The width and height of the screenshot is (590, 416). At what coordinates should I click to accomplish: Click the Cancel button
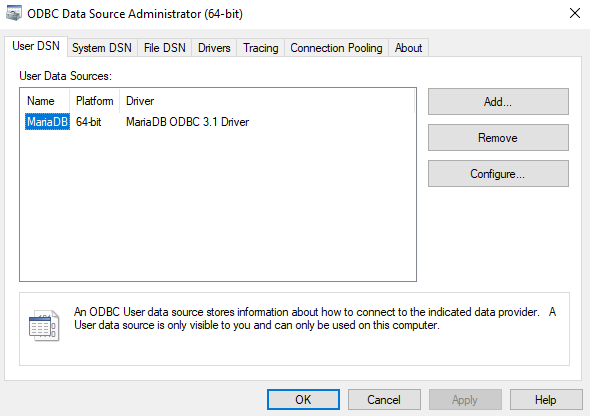[384, 399]
